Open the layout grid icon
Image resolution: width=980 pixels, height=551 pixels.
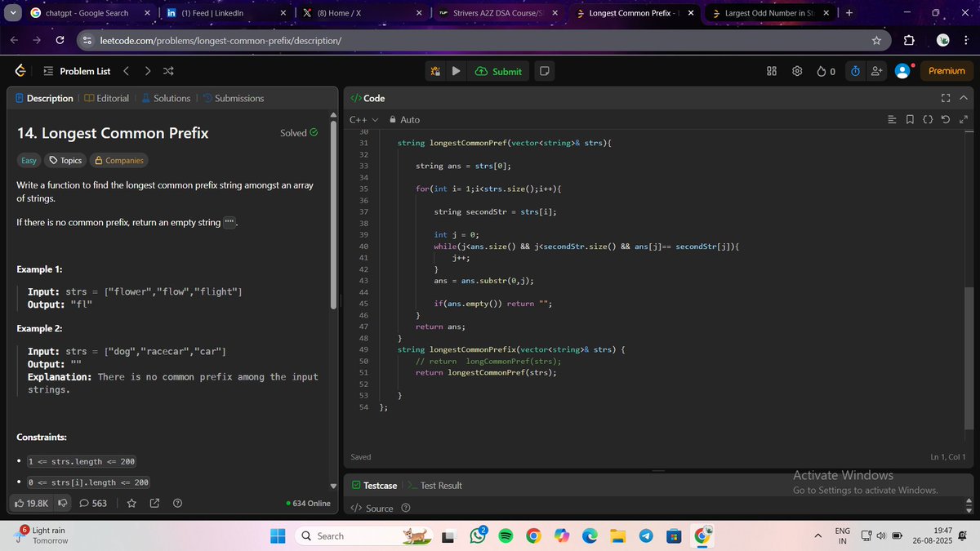coord(772,71)
